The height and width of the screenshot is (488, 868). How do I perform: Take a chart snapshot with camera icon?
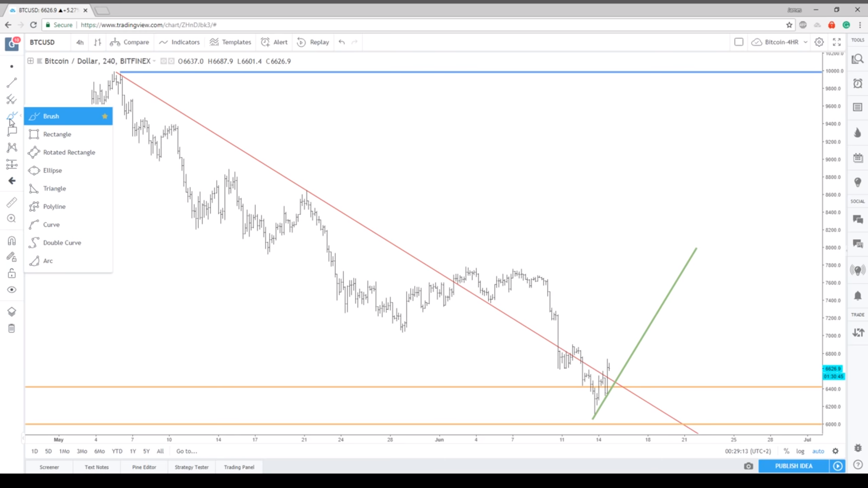[748, 466]
